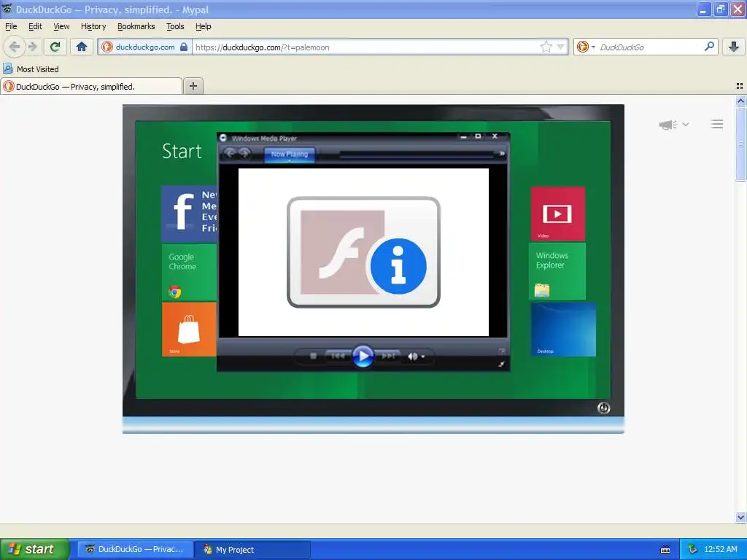Open the downloads arrow button
Viewport: 747px width, 560px height.
(x=734, y=47)
